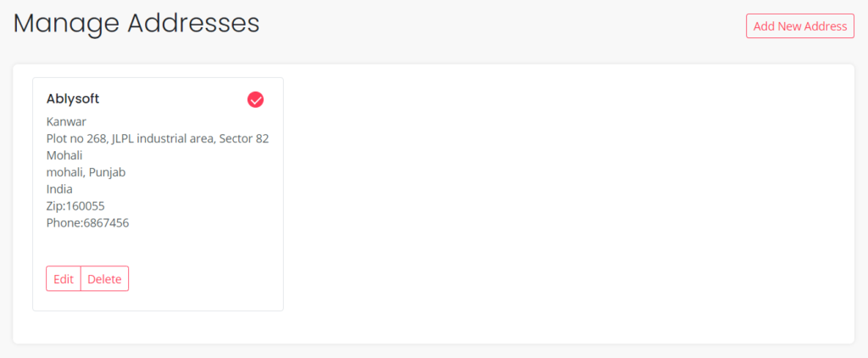
Task: Click the Manage Addresses page heading
Action: (x=136, y=23)
